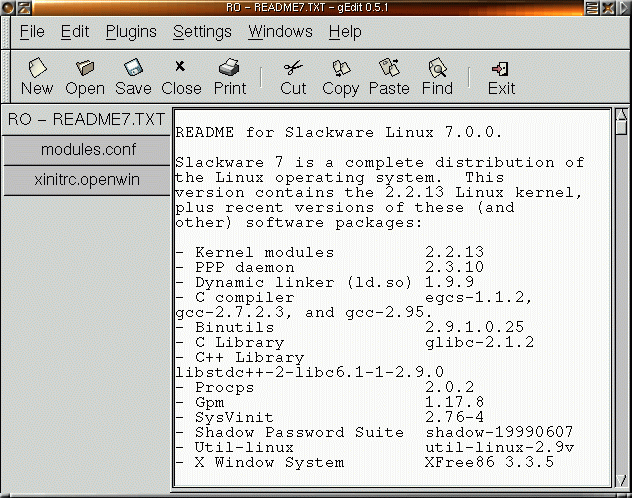632x498 pixels.
Task: Open the Help menu
Action: coord(345,31)
